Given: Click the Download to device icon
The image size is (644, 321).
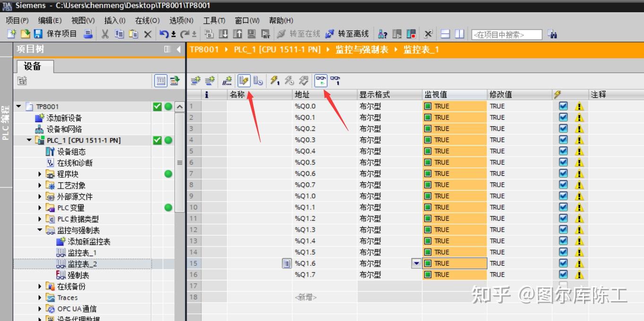Looking at the screenshot, I should [223, 34].
